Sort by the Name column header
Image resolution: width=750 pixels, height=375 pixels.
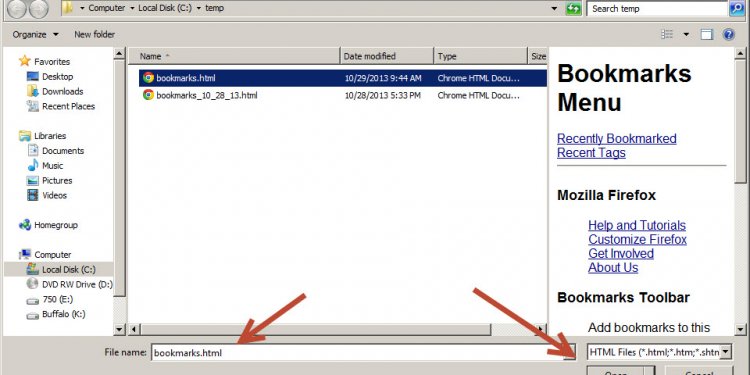(x=234, y=56)
